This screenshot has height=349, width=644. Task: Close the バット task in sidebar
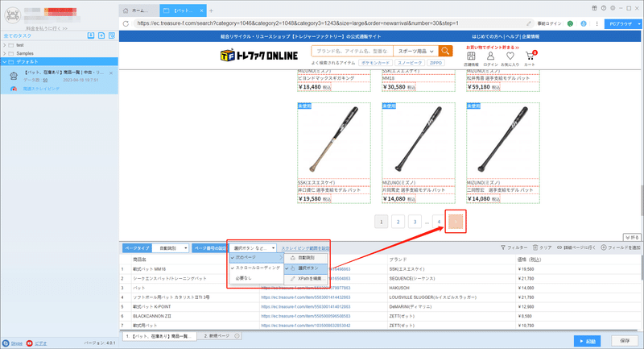pos(111,73)
